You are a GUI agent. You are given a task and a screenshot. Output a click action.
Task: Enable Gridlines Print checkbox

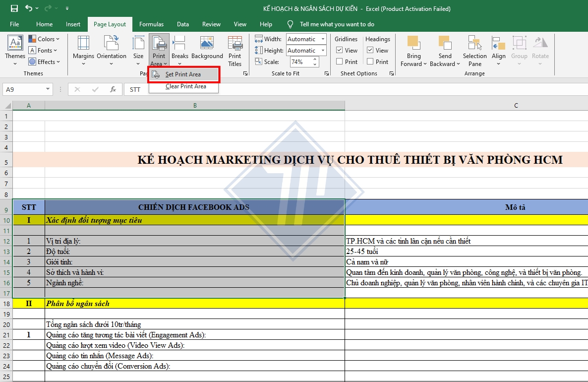(x=340, y=62)
